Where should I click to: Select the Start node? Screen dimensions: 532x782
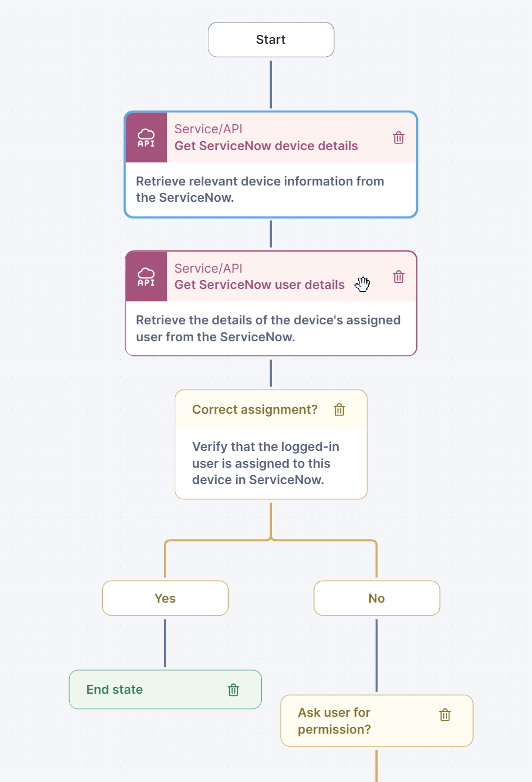coord(271,39)
